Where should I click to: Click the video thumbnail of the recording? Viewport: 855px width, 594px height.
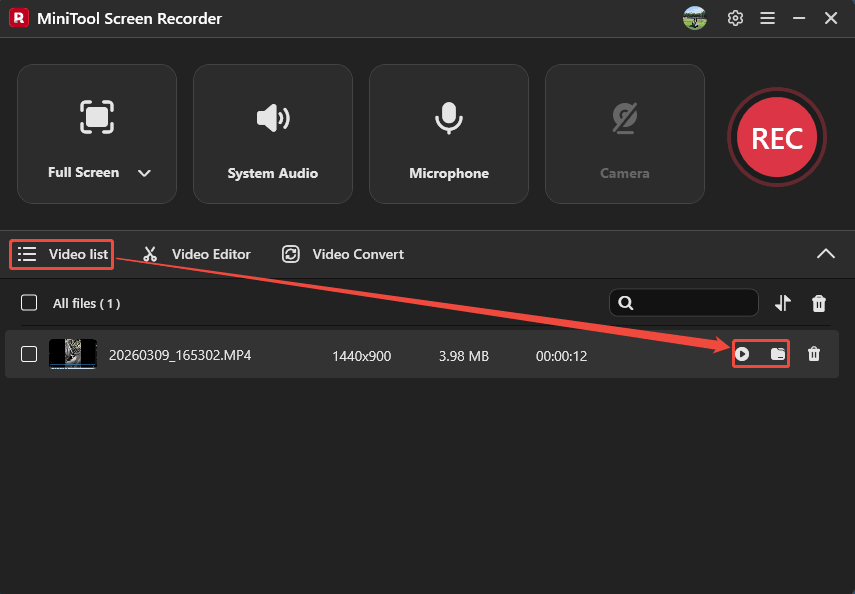click(73, 353)
